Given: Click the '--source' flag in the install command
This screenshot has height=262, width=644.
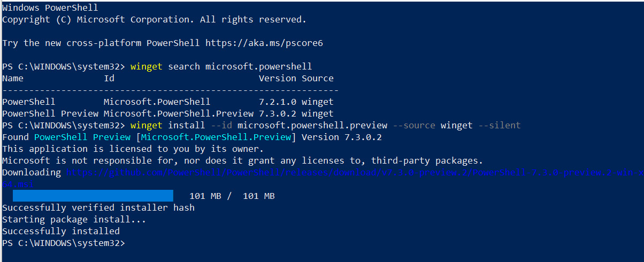Looking at the screenshot, I should pos(414,125).
